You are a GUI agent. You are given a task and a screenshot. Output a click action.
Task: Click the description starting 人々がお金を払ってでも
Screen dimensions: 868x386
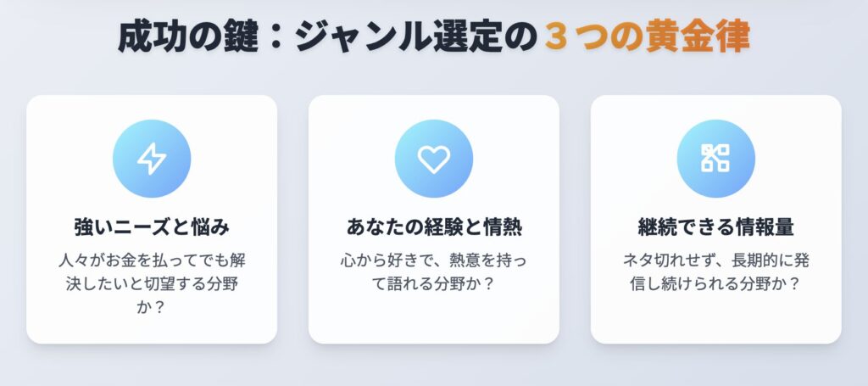pos(152,283)
